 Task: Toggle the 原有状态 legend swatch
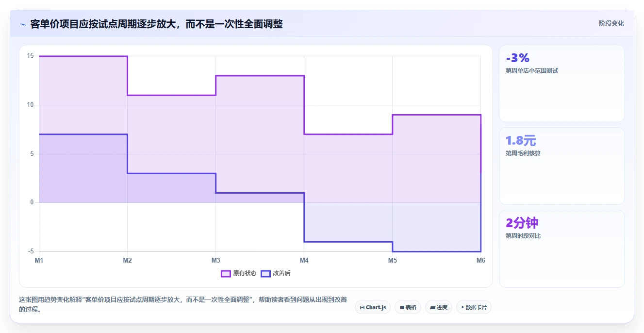coord(226,273)
